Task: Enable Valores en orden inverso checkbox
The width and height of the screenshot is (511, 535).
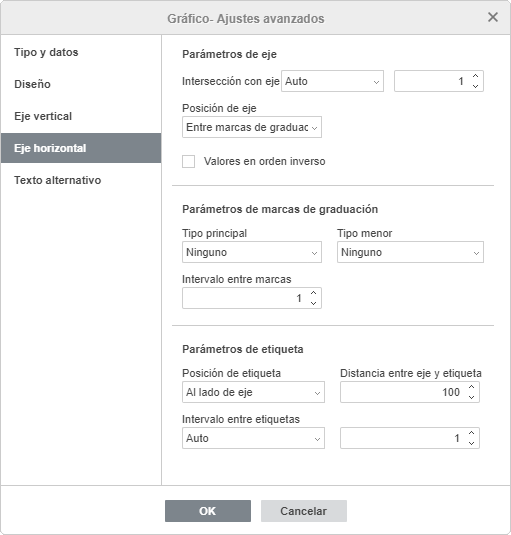Action: point(188,161)
